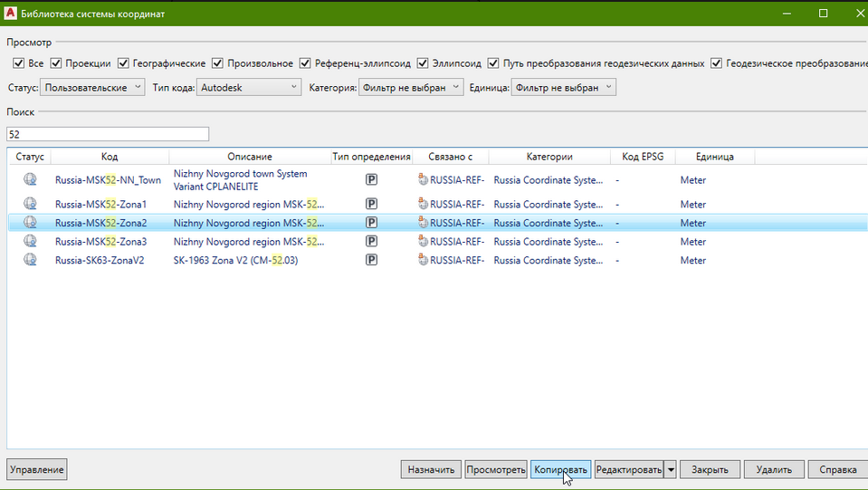
Task: Click the Autodesk app icon in title bar
Action: click(x=10, y=14)
